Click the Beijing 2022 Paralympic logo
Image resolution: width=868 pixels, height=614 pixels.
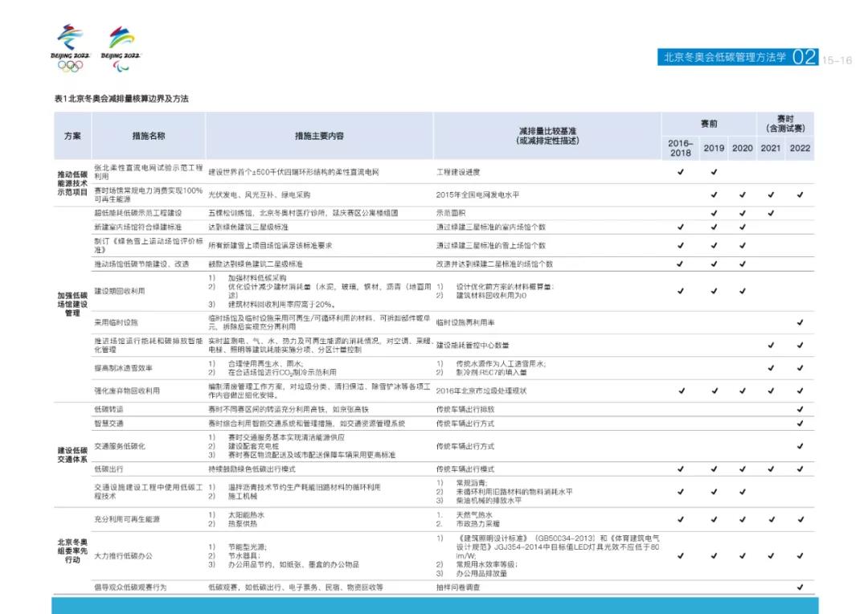[x=121, y=49]
